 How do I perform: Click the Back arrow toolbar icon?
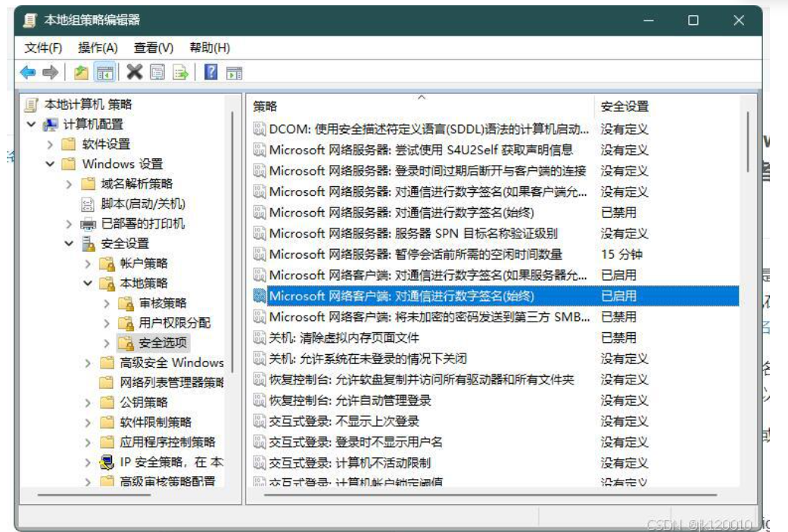[28, 73]
